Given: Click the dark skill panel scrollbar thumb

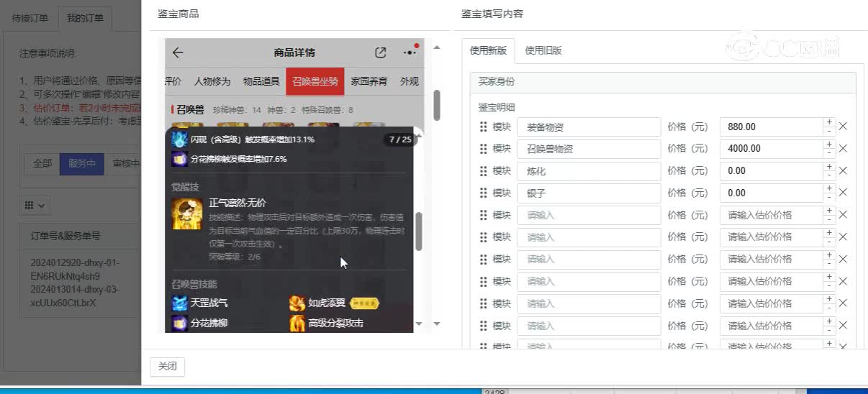Looking at the screenshot, I should pos(419,232).
